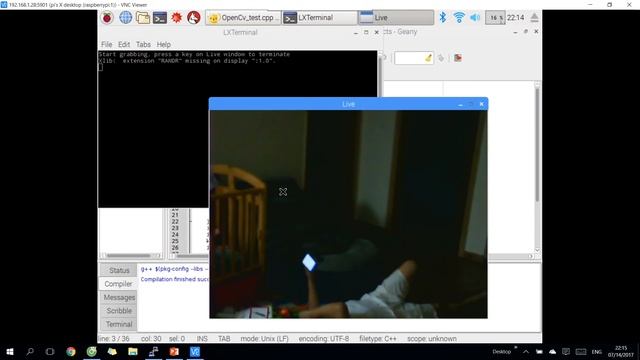Switch to Geany Compiler tab
Viewport: 640px width, 360px height.
(x=118, y=284)
